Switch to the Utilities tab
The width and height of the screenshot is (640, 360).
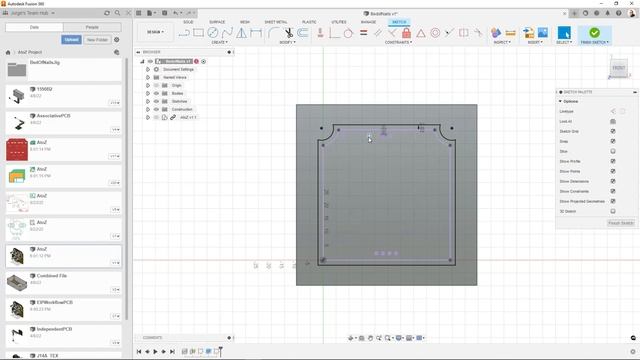(339, 22)
